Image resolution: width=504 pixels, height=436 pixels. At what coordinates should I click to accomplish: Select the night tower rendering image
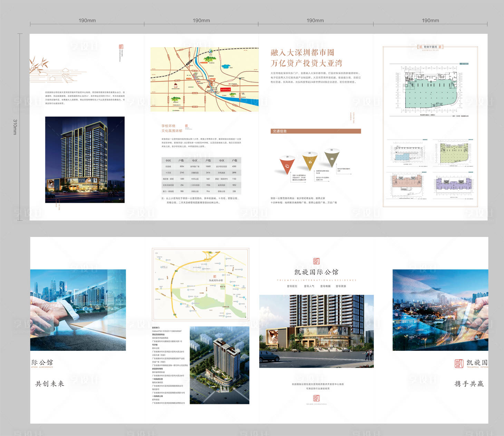85,160
